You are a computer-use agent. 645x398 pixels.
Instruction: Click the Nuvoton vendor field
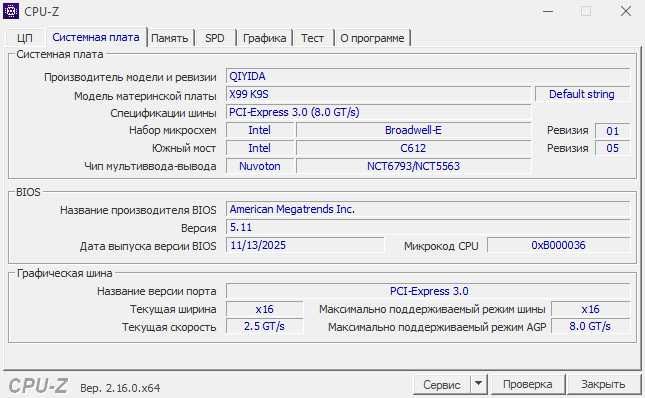pos(260,167)
